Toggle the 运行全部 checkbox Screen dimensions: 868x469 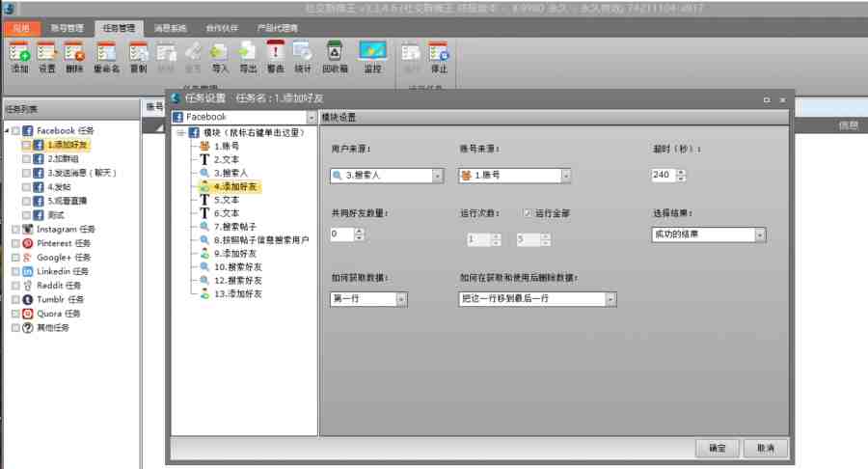[527, 212]
